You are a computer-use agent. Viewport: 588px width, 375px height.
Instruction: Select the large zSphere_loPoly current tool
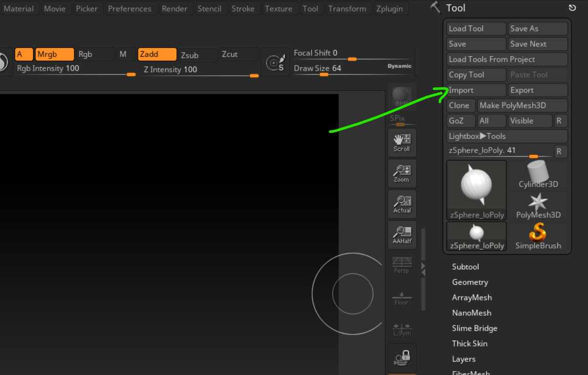[477, 190]
